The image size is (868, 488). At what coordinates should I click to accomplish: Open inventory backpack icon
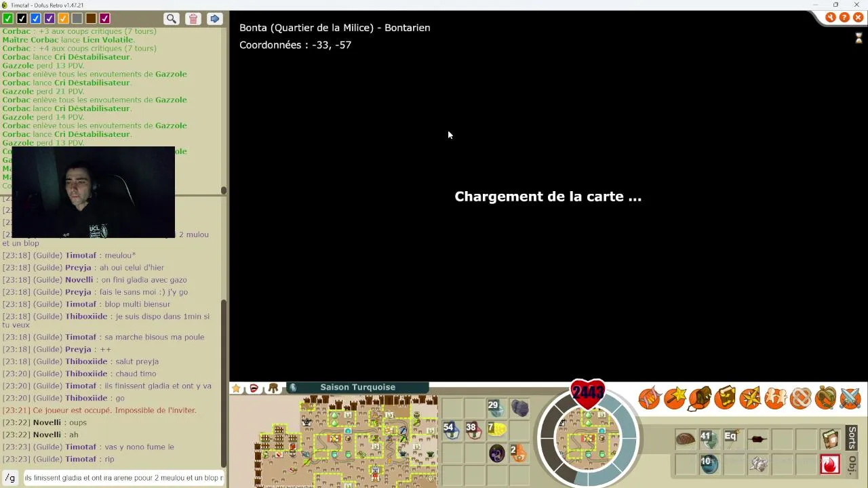tap(700, 399)
